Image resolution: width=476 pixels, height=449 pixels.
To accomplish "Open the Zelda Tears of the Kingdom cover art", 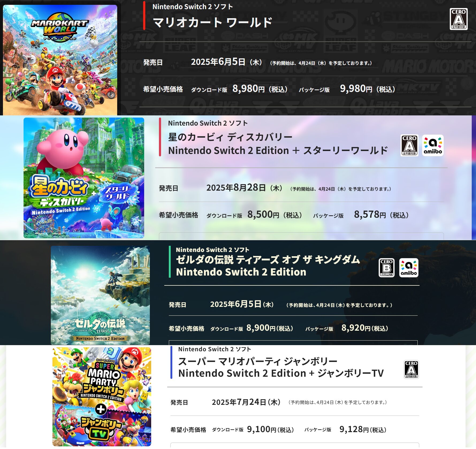I will click(100, 295).
